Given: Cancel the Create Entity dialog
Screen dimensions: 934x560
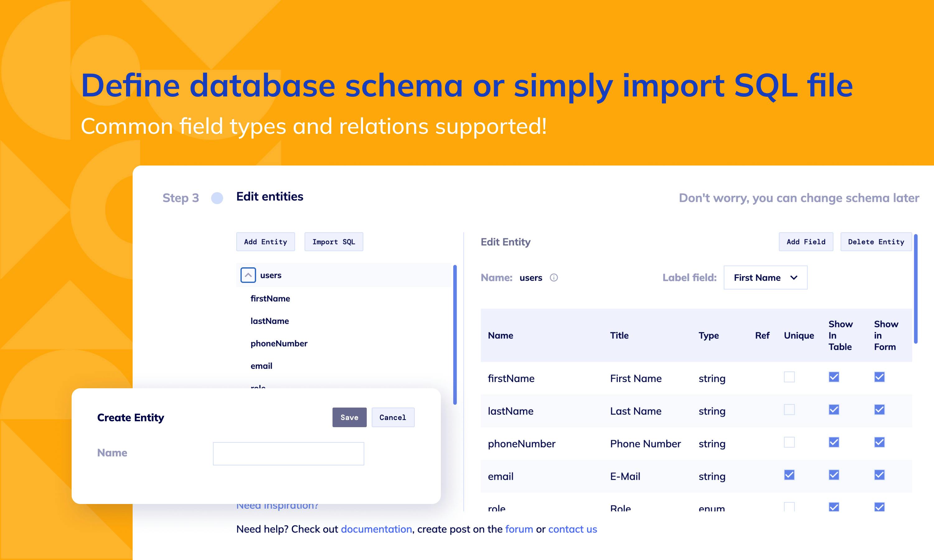Looking at the screenshot, I should point(393,418).
